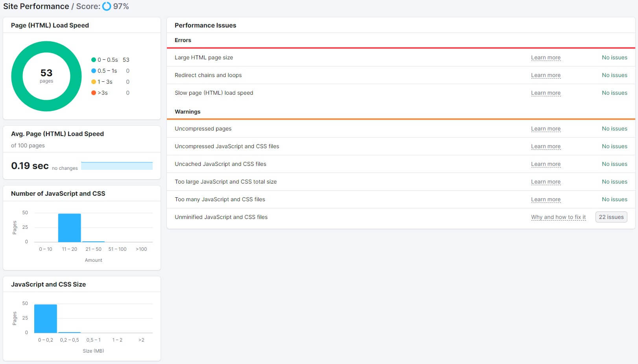Click the 11–20 bar in JavaScript count chart
The width and height of the screenshot is (638, 364).
69,228
